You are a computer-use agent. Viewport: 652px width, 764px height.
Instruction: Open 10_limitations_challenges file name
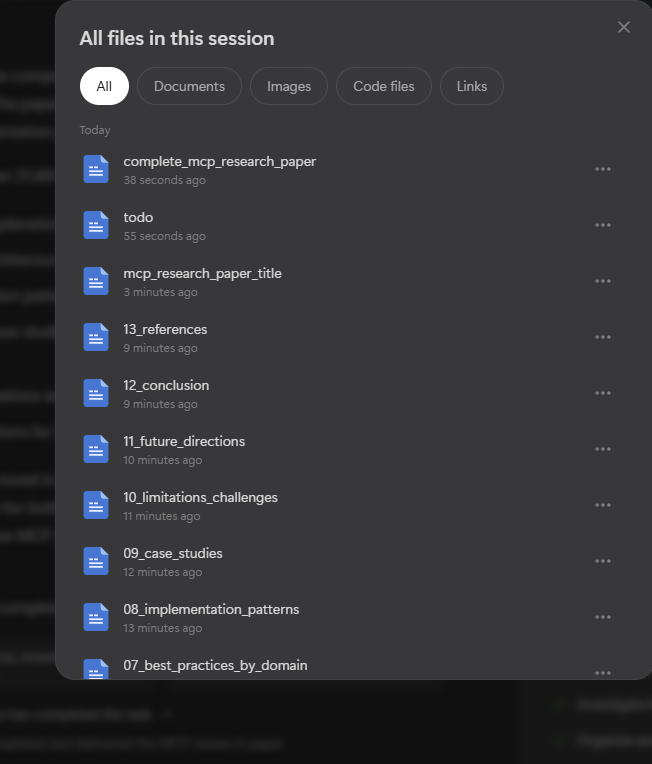point(201,497)
